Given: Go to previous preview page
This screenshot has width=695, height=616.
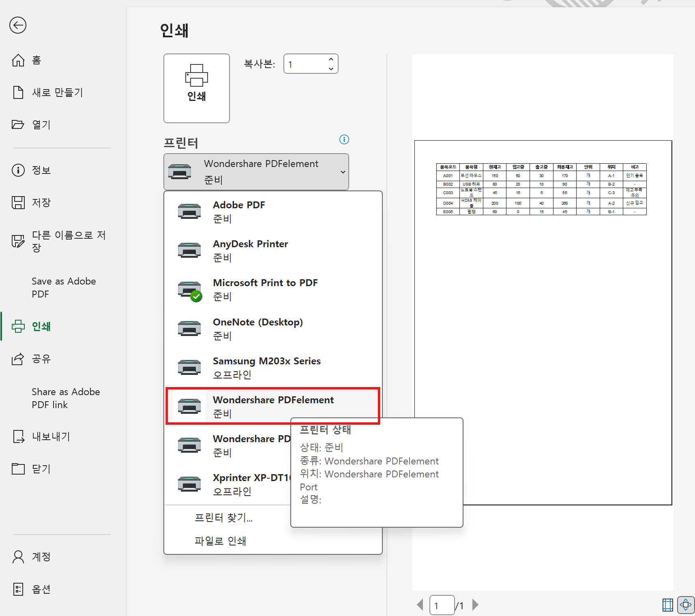Looking at the screenshot, I should click(420, 605).
